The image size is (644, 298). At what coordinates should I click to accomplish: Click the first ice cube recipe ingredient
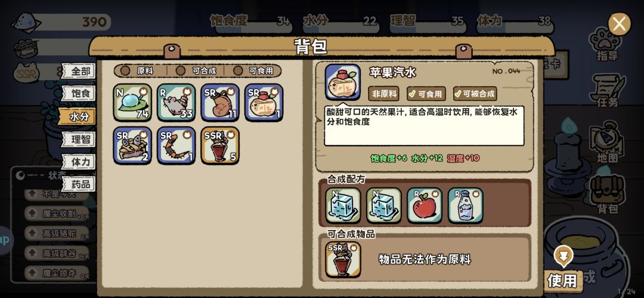[343, 206]
